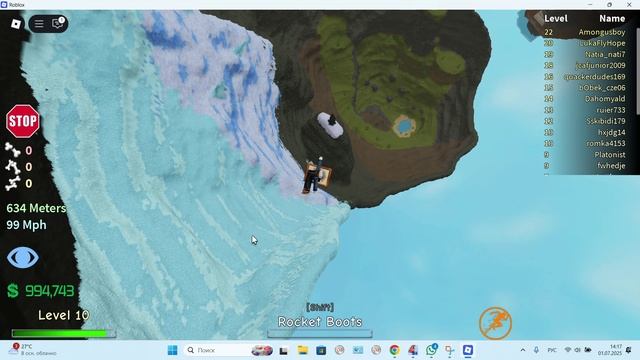
Task: Click the green level progress bar
Action: click(64, 333)
